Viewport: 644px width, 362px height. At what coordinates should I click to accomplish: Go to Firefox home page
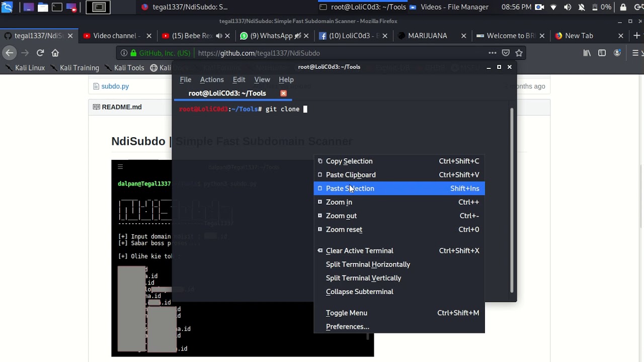(x=55, y=53)
